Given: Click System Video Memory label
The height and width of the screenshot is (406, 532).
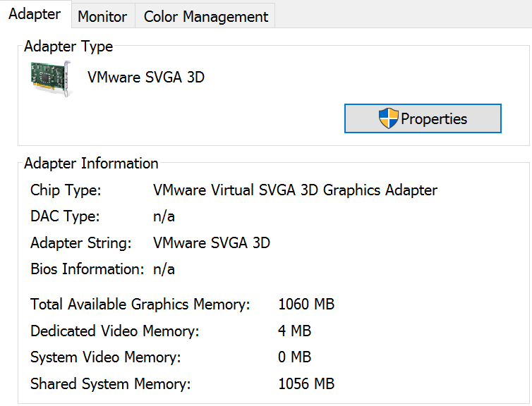Looking at the screenshot, I should tap(106, 357).
